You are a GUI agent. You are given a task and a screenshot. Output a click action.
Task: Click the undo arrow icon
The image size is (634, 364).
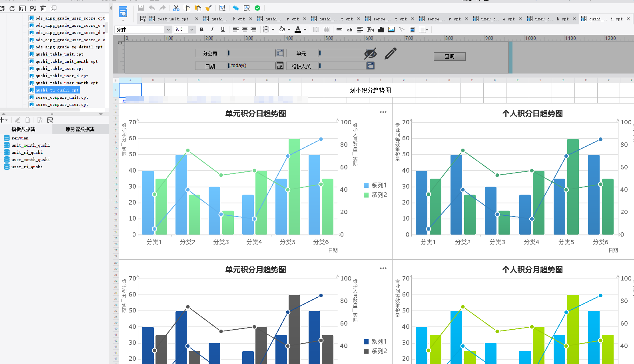pos(152,8)
